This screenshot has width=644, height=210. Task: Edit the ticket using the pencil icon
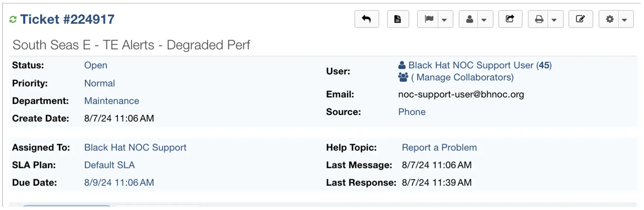coord(581,19)
